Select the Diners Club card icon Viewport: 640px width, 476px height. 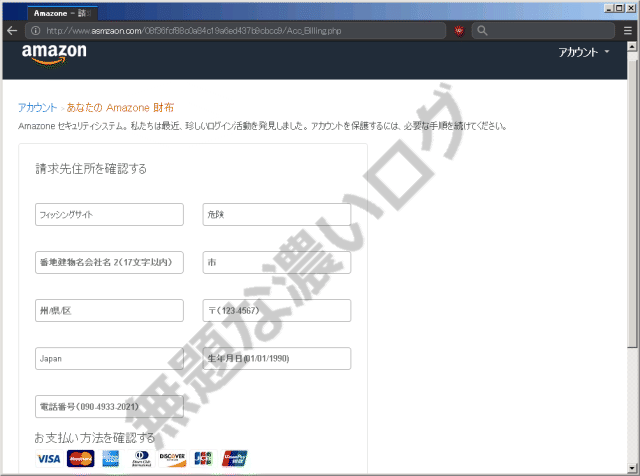pos(142,459)
